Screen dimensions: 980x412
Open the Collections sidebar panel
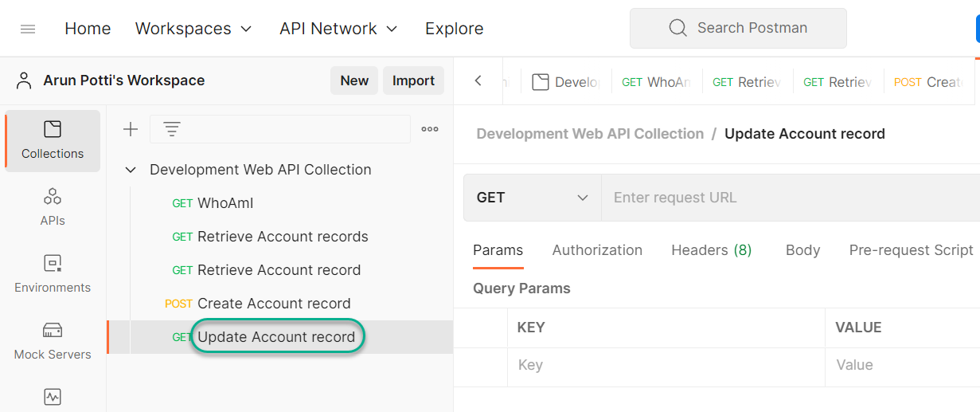[x=53, y=140]
